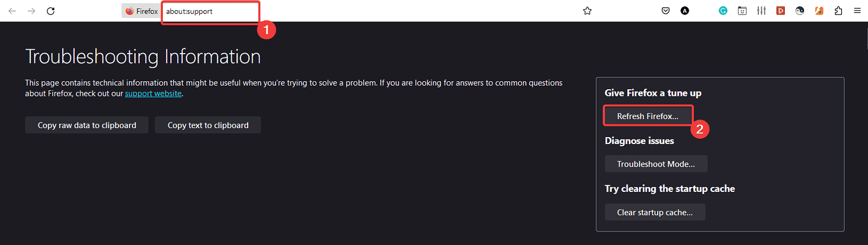This screenshot has width=868, height=245.
Task: Click the smiling calendar extension icon
Action: pos(742,11)
